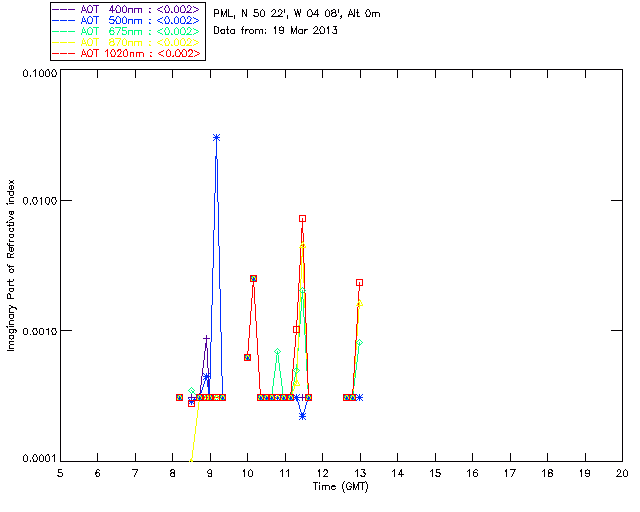The image size is (640, 512).
Task: Click the x-axis tick label 20
Action: [x=622, y=473]
